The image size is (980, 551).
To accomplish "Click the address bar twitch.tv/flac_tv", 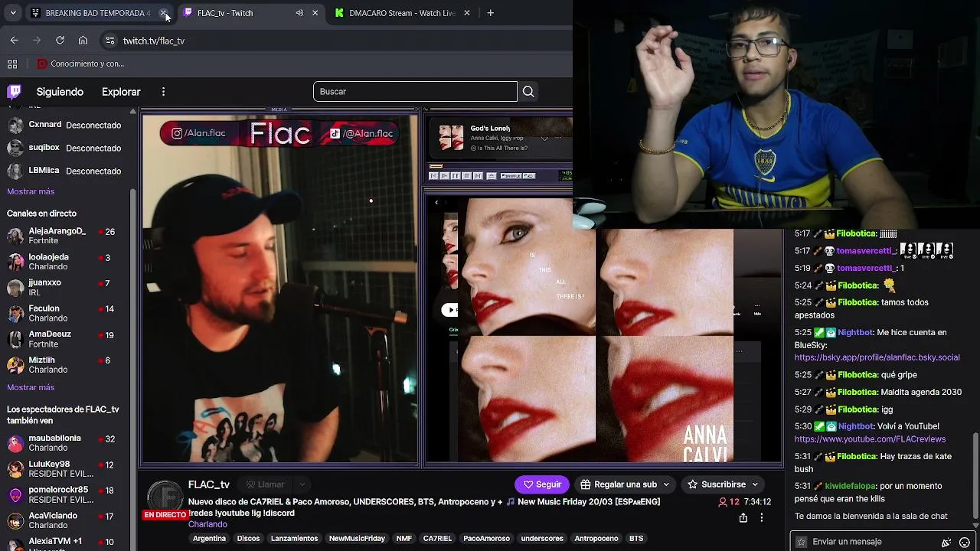I will [x=153, y=41].
